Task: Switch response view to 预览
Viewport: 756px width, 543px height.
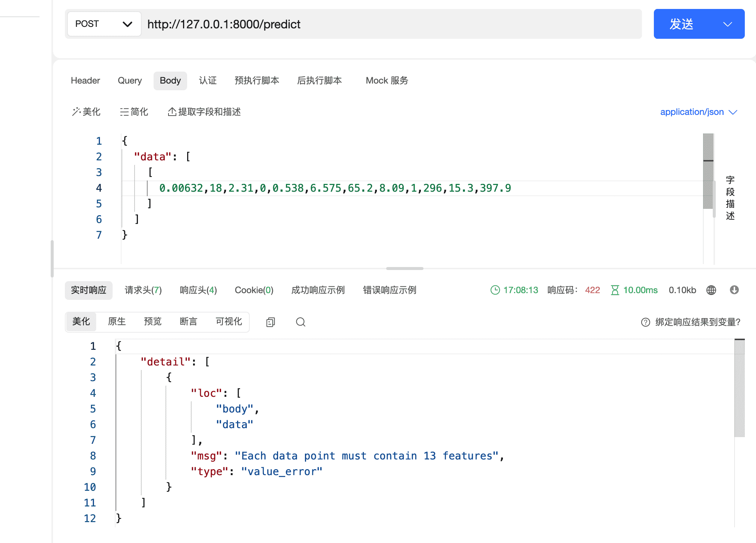Action: coord(153,321)
